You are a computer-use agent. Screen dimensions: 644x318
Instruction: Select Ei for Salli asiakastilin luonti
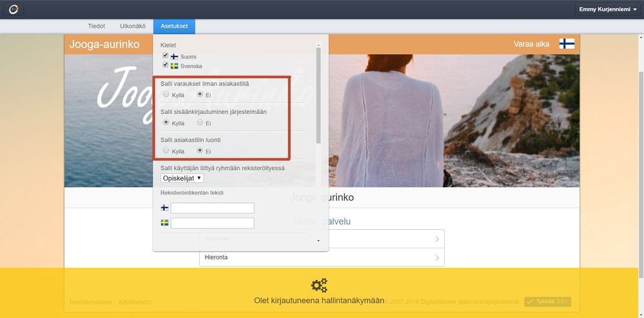pos(200,150)
